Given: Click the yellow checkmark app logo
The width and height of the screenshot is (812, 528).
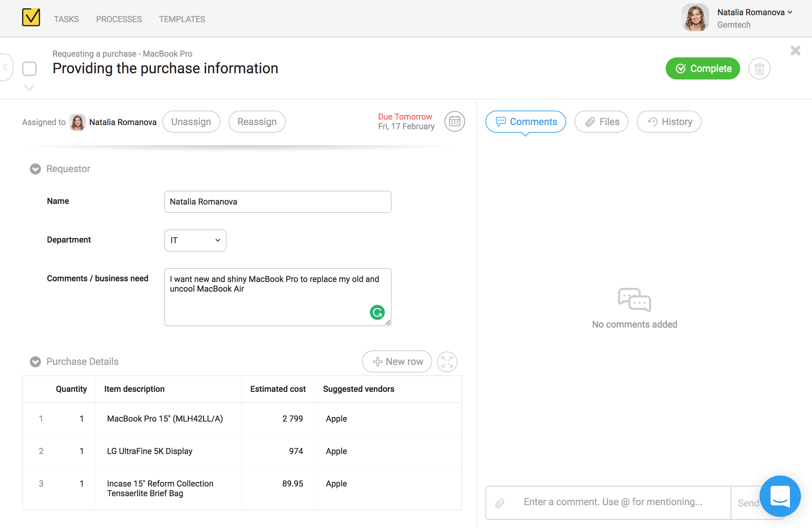Looking at the screenshot, I should point(31,18).
